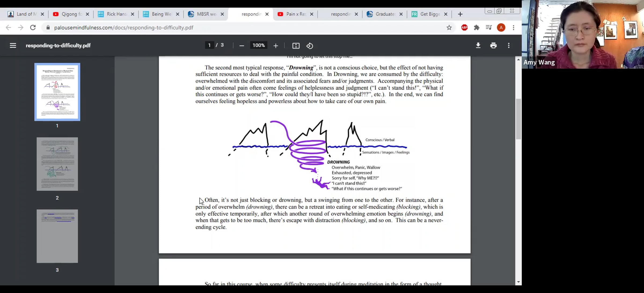644x293 pixels.
Task: Rotate the PDF counterclockwise
Action: 310,46
